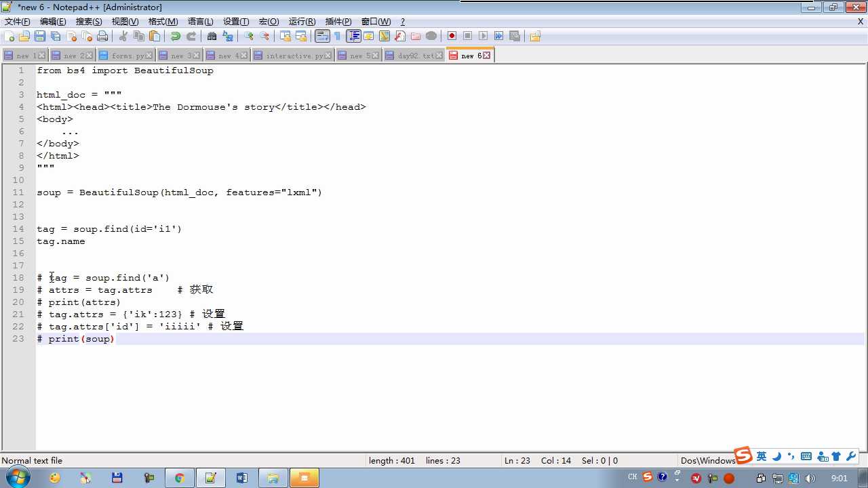
Task: Click Dos\Windows line ending in status bar
Action: click(x=708, y=461)
